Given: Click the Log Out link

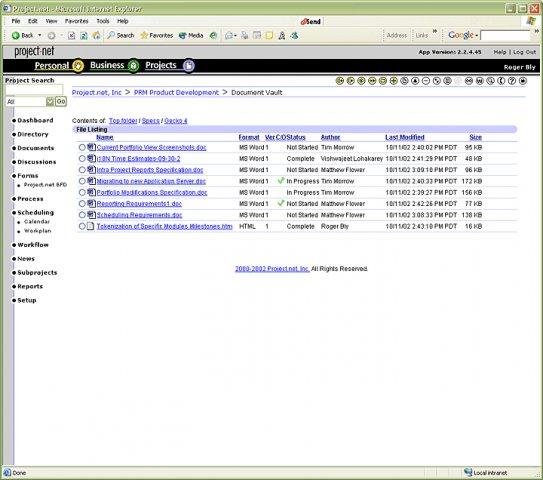Looking at the screenshot, I should coord(524,52).
